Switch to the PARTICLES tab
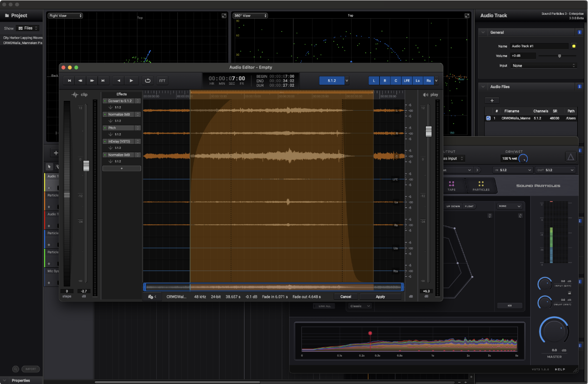 pos(481,186)
